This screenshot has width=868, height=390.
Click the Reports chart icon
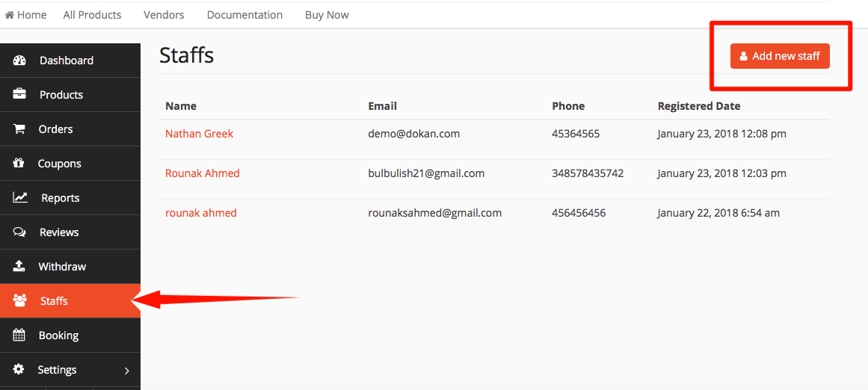(x=20, y=197)
